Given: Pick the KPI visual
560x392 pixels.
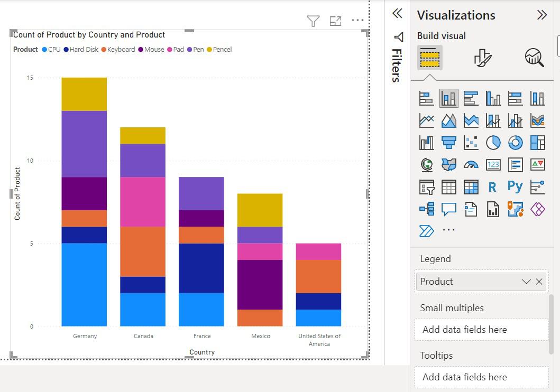Looking at the screenshot, I should 537,165.
